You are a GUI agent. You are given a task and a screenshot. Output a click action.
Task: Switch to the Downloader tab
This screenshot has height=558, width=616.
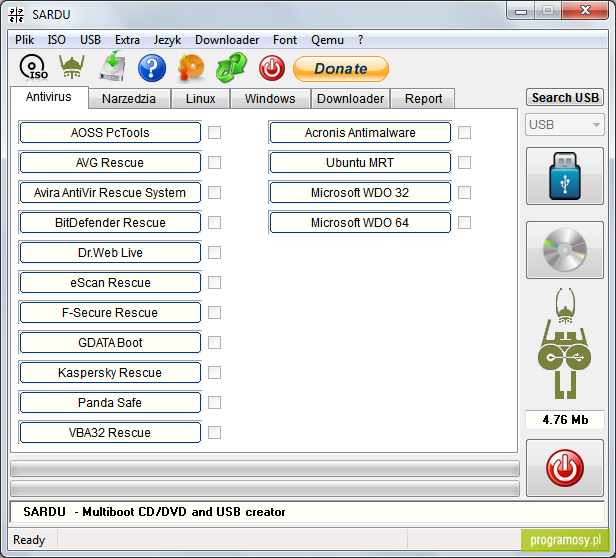click(x=350, y=98)
